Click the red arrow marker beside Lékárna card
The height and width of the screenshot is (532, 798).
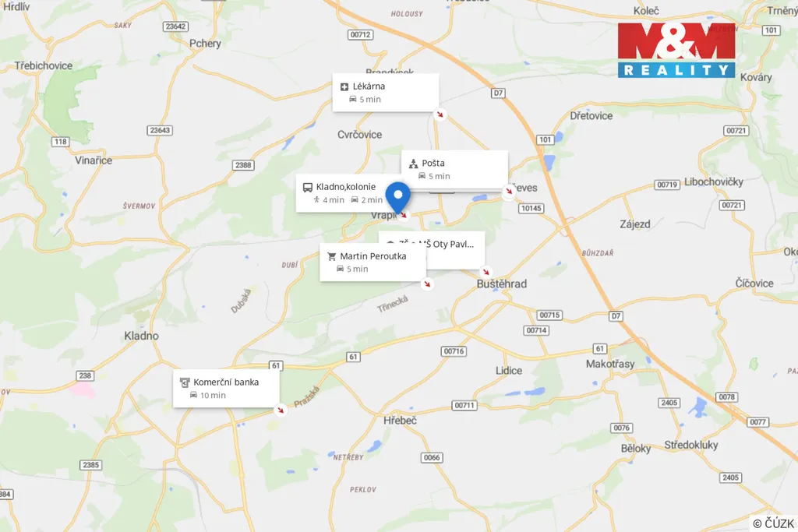pos(440,115)
